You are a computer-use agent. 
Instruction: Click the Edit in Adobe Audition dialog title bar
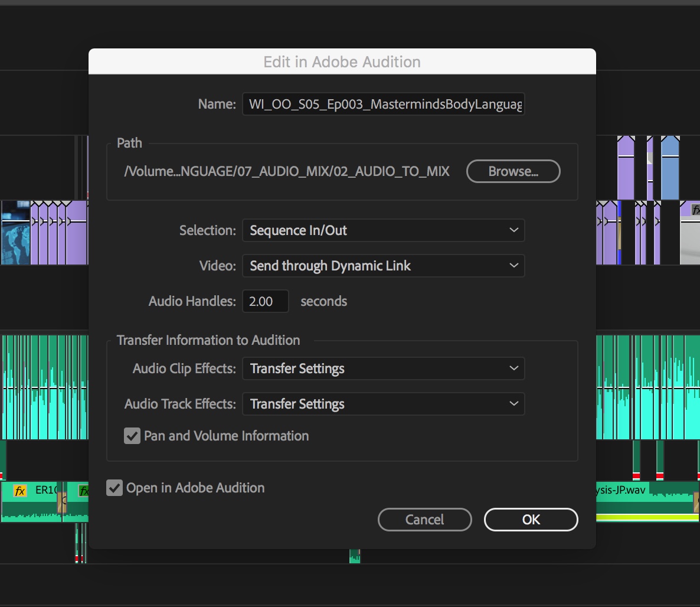click(342, 61)
